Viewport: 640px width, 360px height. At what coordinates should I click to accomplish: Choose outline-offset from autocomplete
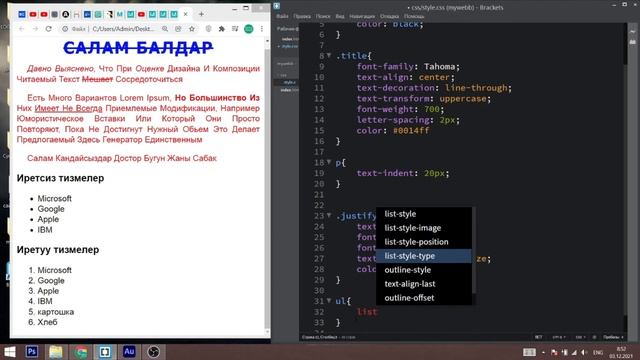point(424,298)
